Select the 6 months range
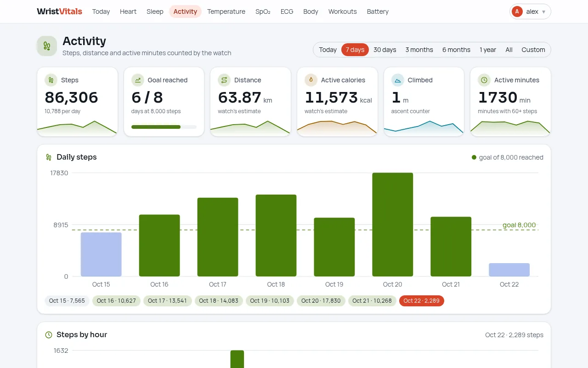The height and width of the screenshot is (368, 588). [x=456, y=50]
